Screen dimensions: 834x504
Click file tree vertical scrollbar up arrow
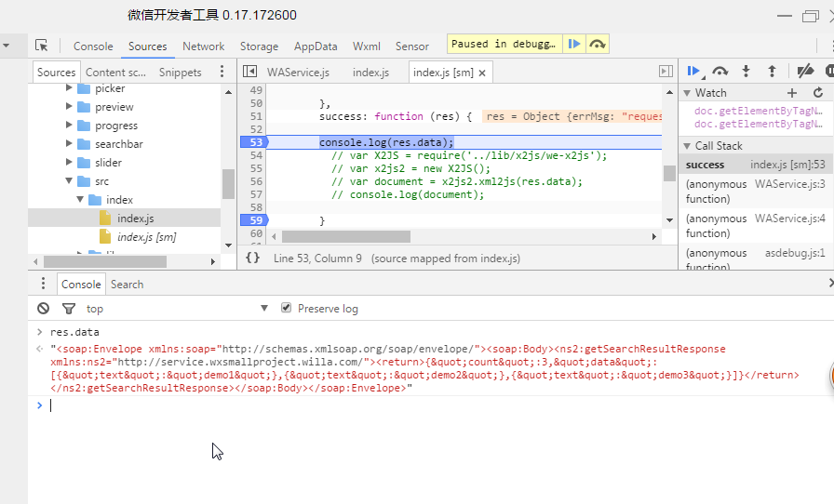[229, 92]
